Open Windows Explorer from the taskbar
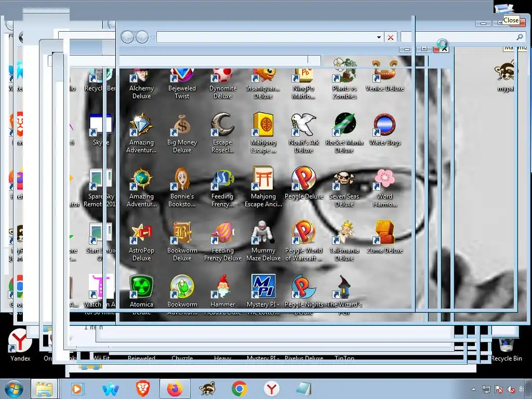The width and height of the screenshot is (532, 399). pyautogui.click(x=44, y=389)
